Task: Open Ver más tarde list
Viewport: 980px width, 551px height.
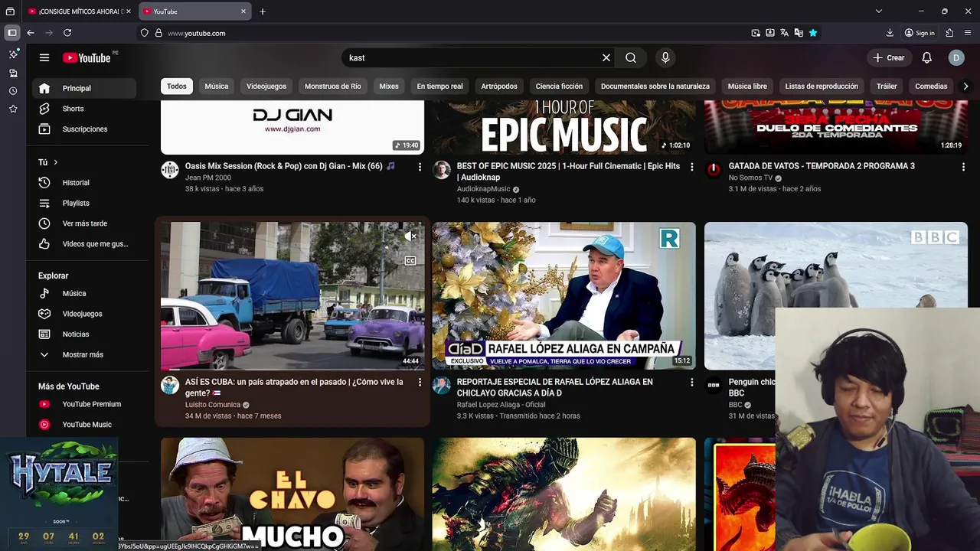Action: tap(84, 223)
